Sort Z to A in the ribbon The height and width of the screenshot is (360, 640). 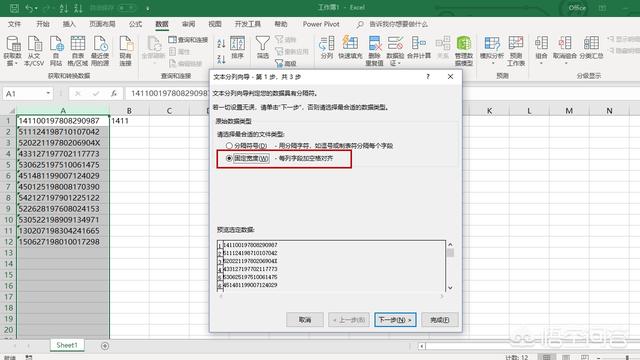coord(221,59)
